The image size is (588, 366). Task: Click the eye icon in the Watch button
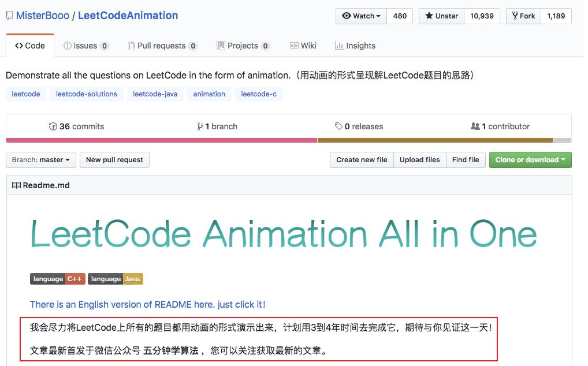347,16
